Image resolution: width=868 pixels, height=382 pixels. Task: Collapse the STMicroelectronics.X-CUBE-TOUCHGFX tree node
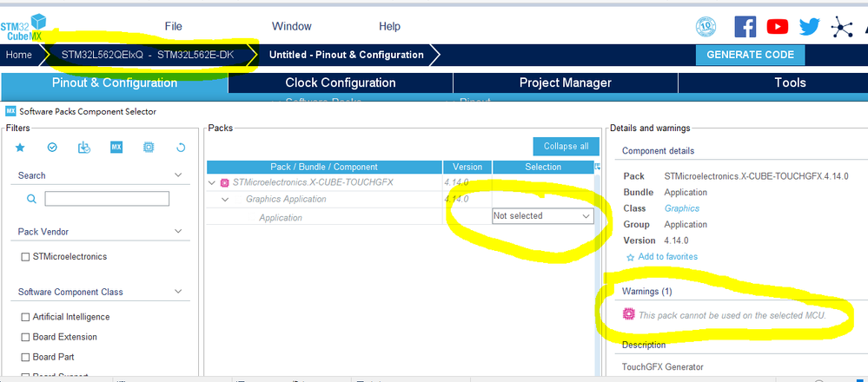tap(212, 182)
